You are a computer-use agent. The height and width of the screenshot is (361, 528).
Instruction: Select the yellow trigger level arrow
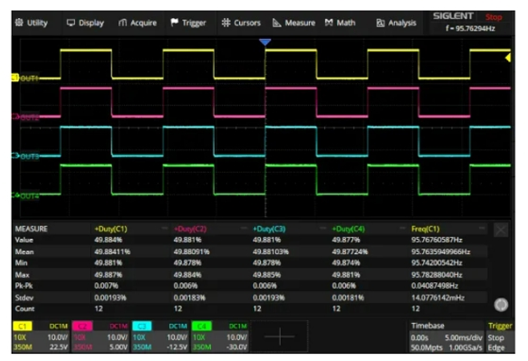[508, 58]
